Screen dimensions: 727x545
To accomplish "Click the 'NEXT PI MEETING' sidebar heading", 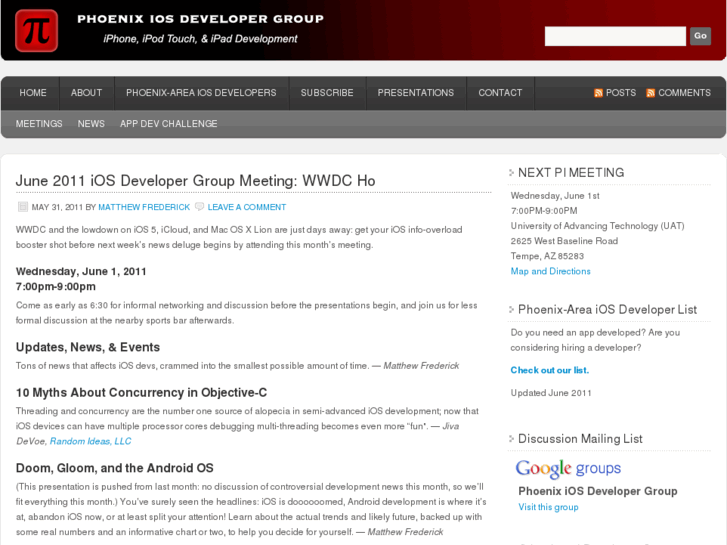I will pos(571,173).
